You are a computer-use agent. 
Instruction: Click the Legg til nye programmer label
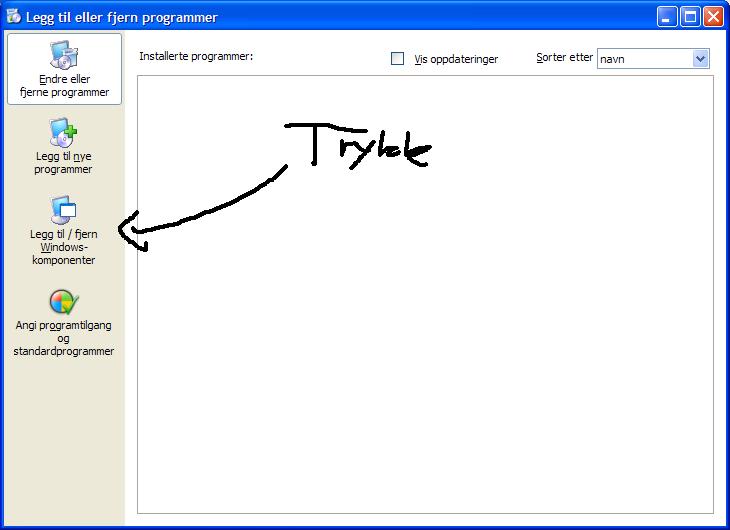coord(63,163)
